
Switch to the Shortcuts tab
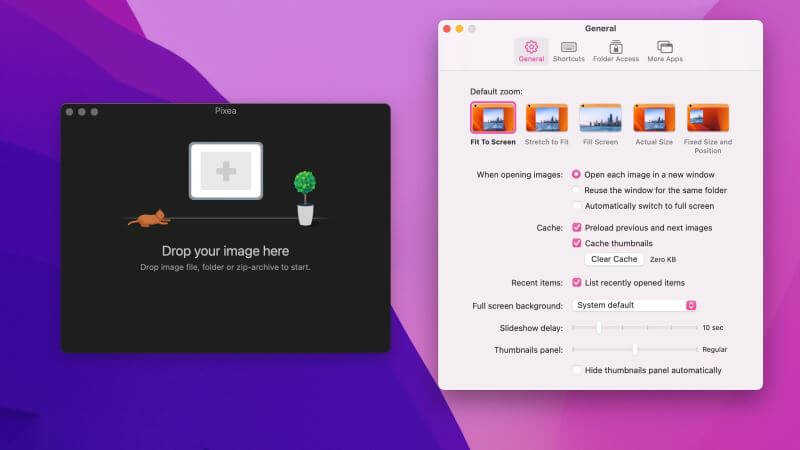click(568, 51)
